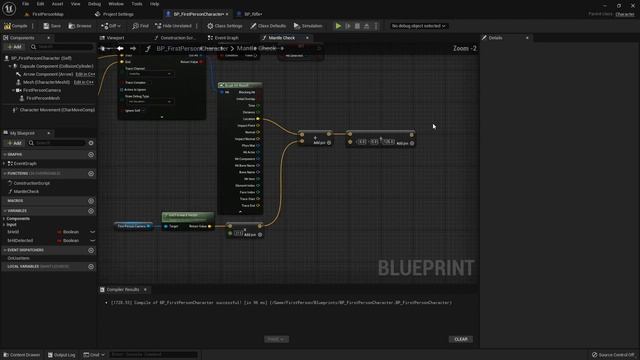Click the plus icon on the FUNCTIONS section
This screenshot has height=360, width=640.
(91, 173)
